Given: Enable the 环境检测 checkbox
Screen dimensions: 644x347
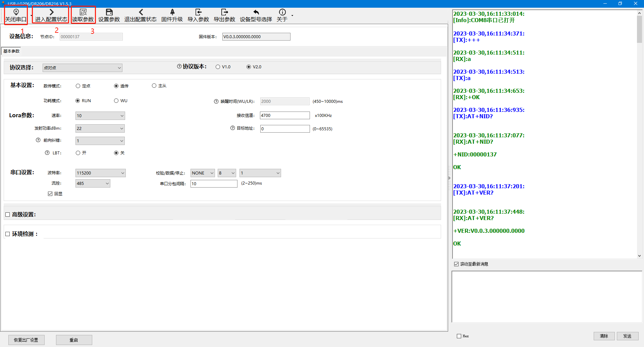Looking at the screenshot, I should click(x=7, y=234).
